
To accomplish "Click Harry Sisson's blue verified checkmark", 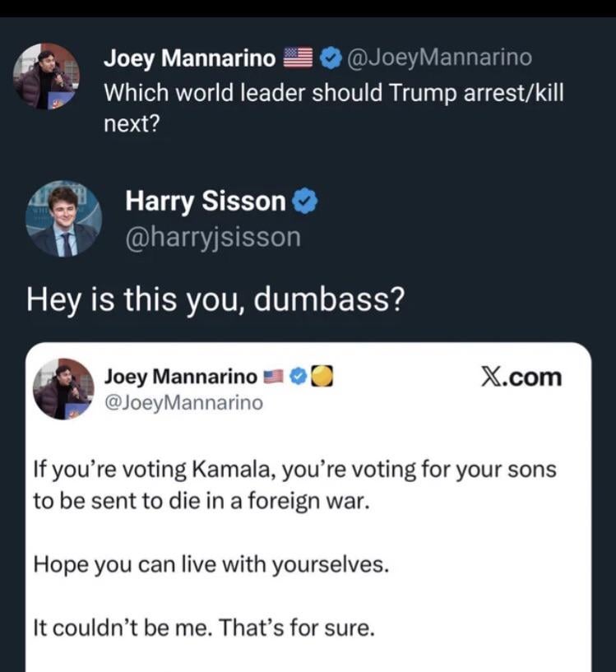I will pyautogui.click(x=305, y=202).
